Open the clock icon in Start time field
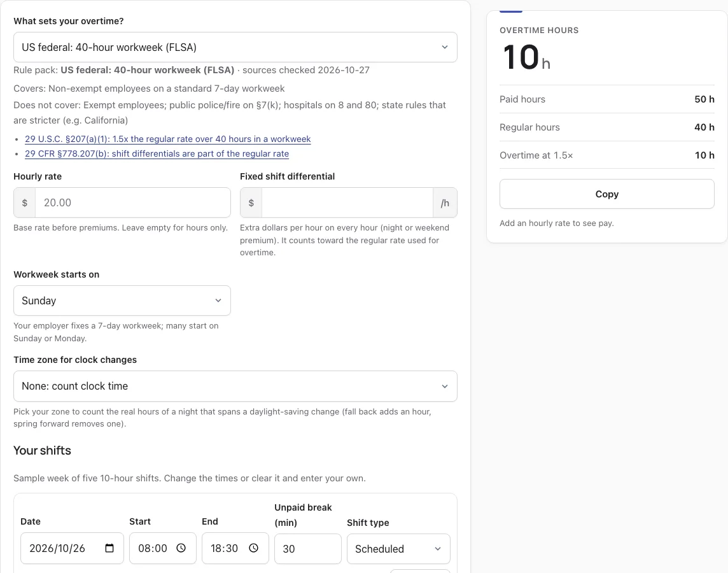The image size is (728, 573). [181, 548]
